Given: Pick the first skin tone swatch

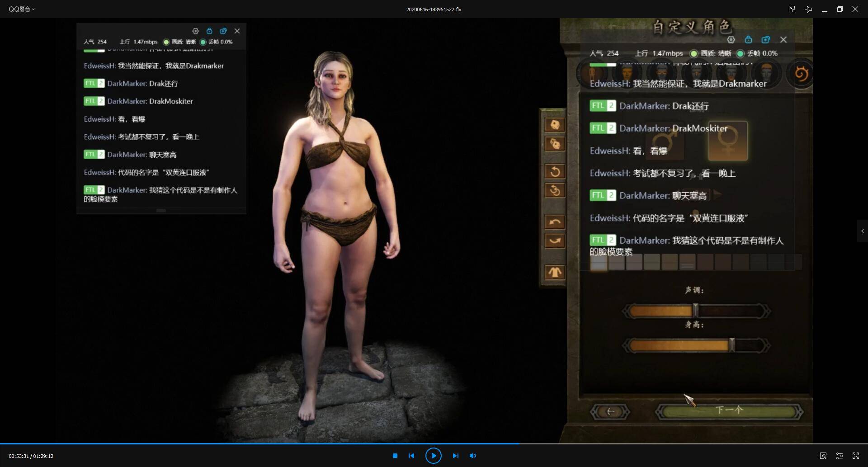Looking at the screenshot, I should coord(599,262).
